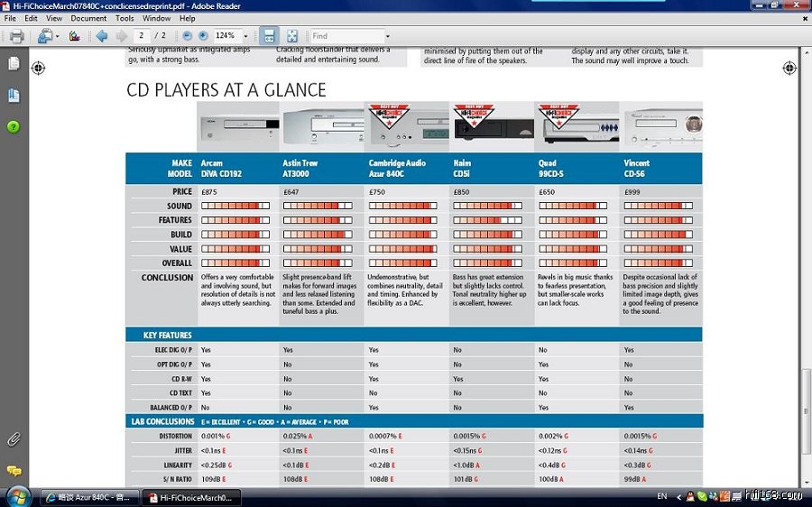Open the Document menu

pos(88,18)
